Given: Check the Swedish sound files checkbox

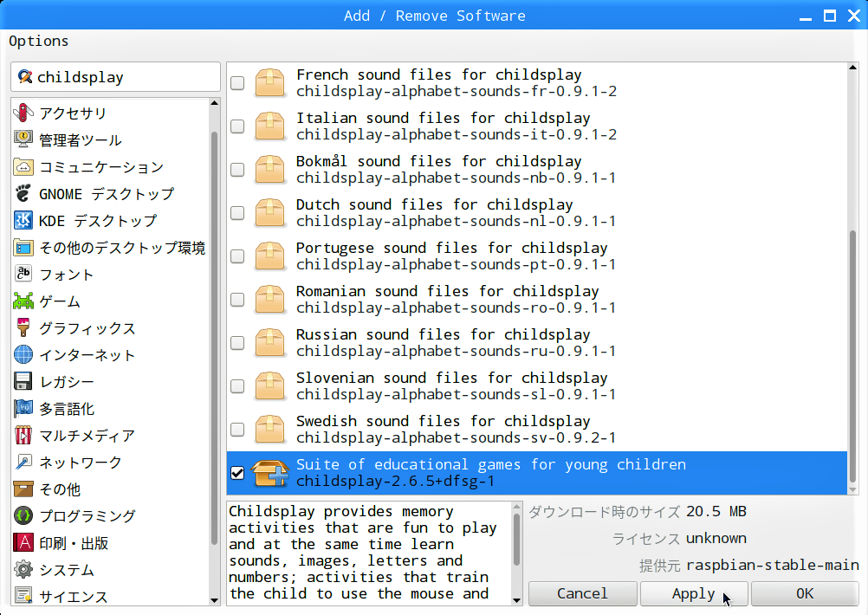Looking at the screenshot, I should 237,430.
